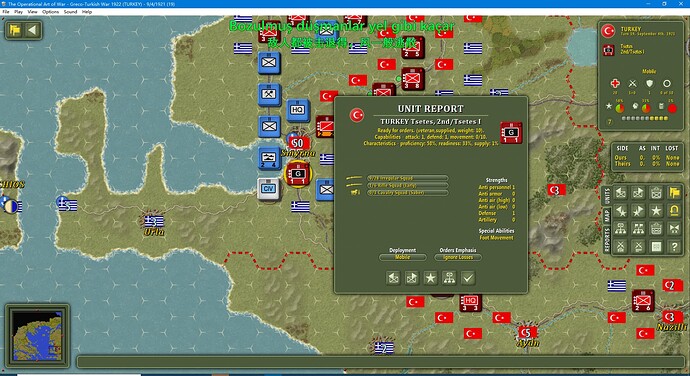This screenshot has width=690, height=376.
Task: Open formation hierarchy icon in Unit Report
Action: click(449, 278)
